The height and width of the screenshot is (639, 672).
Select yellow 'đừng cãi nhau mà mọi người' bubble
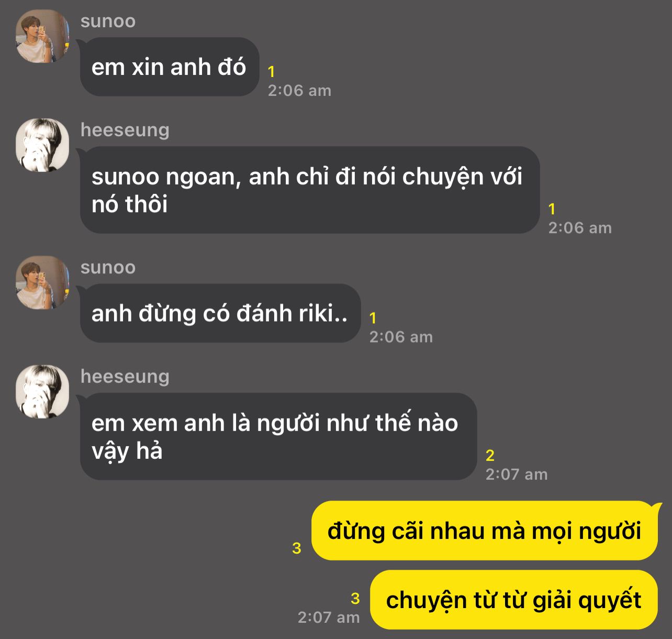tap(485, 531)
